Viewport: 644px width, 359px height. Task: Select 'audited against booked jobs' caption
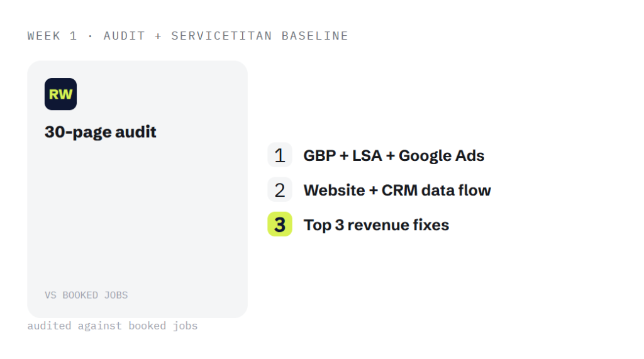click(x=113, y=326)
